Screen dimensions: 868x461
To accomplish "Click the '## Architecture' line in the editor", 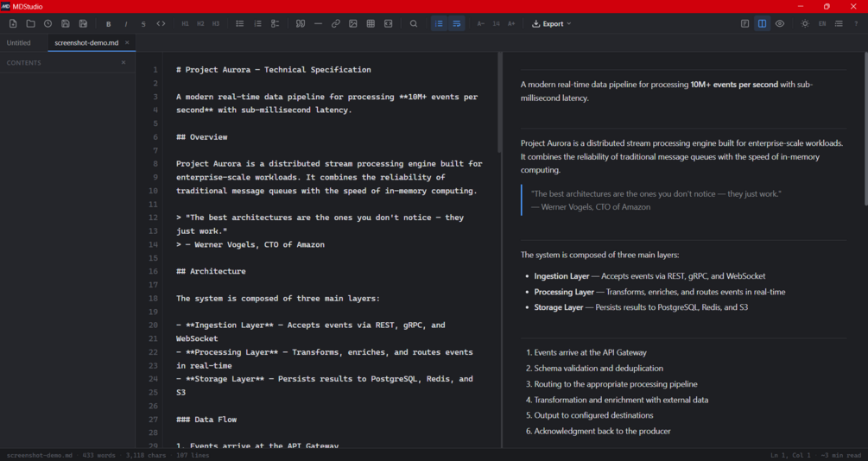I will 211,271.
